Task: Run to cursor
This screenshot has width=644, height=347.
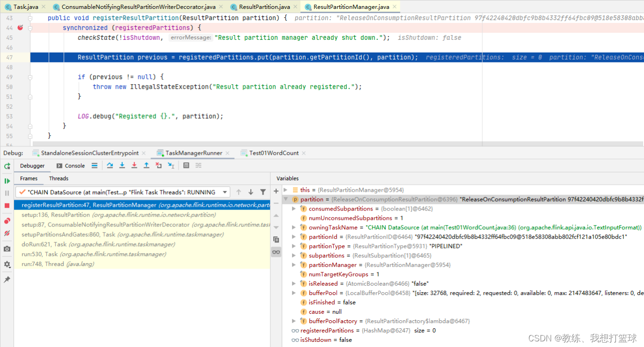Action: (x=171, y=166)
